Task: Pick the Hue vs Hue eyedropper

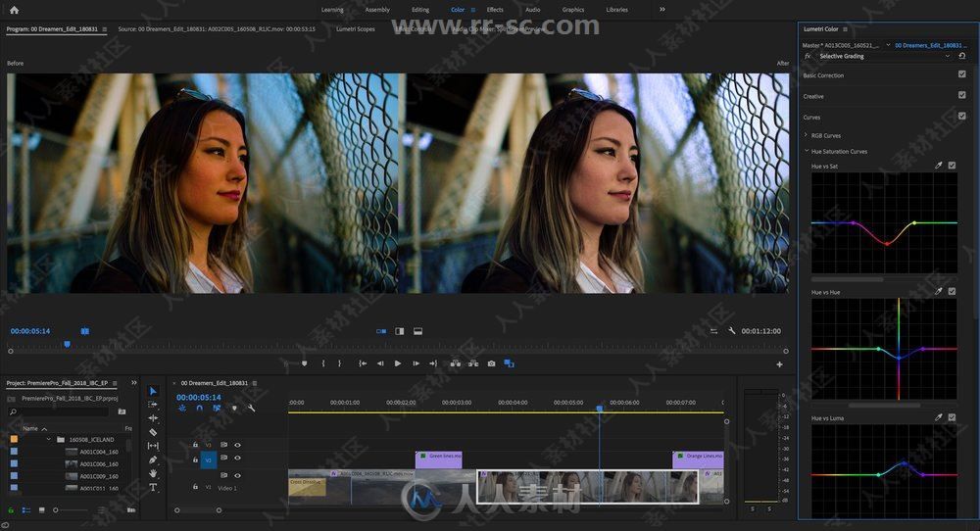Action: 938,291
